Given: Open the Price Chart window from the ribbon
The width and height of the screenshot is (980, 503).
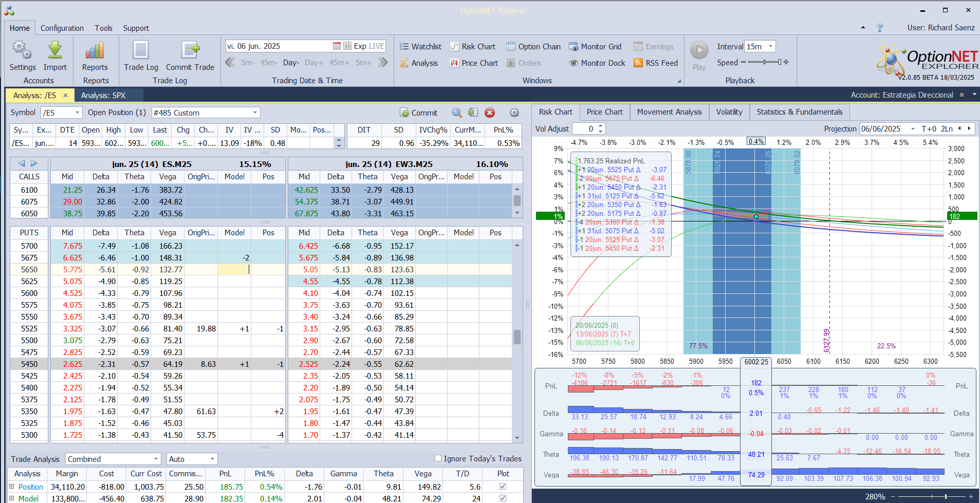Looking at the screenshot, I should 474,63.
